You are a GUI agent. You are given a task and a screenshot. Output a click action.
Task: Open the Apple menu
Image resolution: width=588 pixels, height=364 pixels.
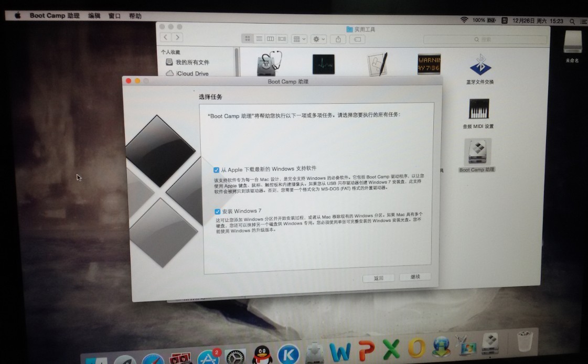tap(18, 15)
